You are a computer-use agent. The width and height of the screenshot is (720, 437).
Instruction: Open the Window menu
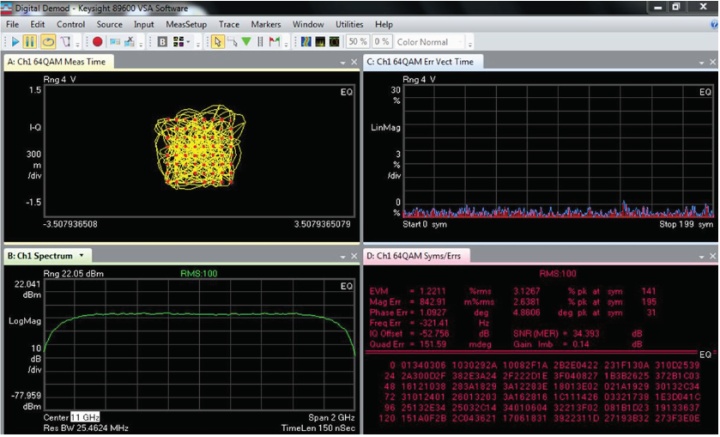[308, 24]
